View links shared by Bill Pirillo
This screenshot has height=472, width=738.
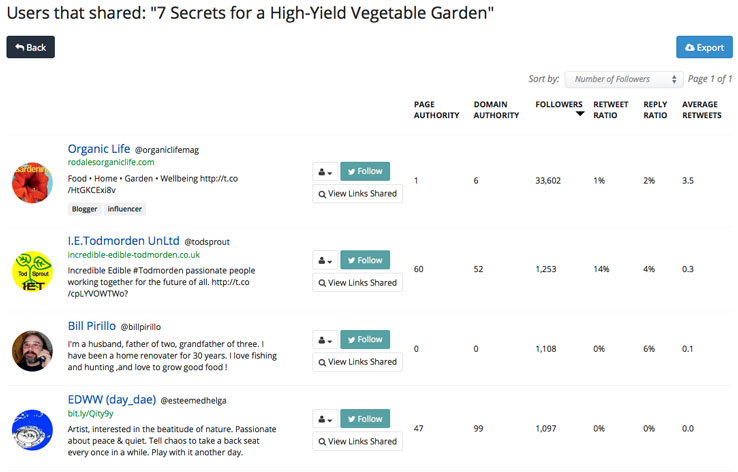pos(357,362)
